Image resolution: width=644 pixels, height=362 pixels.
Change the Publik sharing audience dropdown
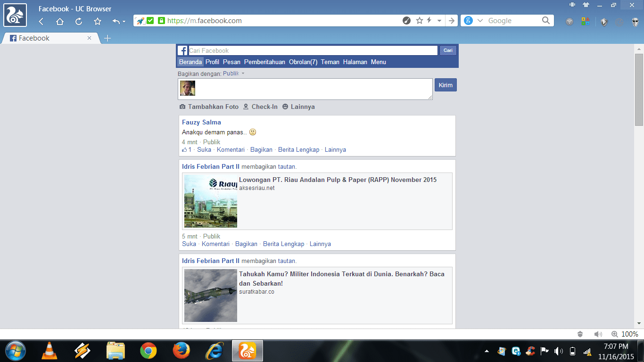pos(234,74)
